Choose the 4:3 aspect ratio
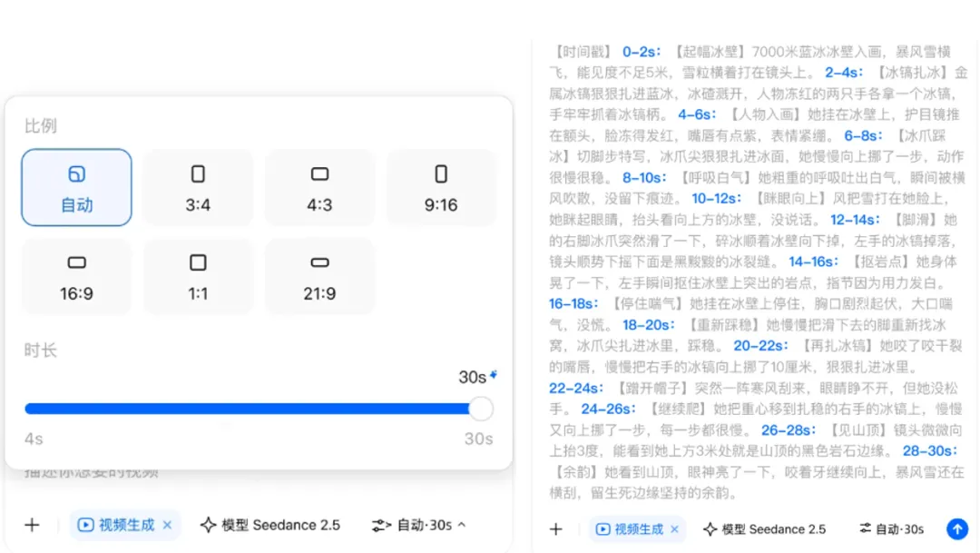The width and height of the screenshot is (980, 553). [319, 187]
